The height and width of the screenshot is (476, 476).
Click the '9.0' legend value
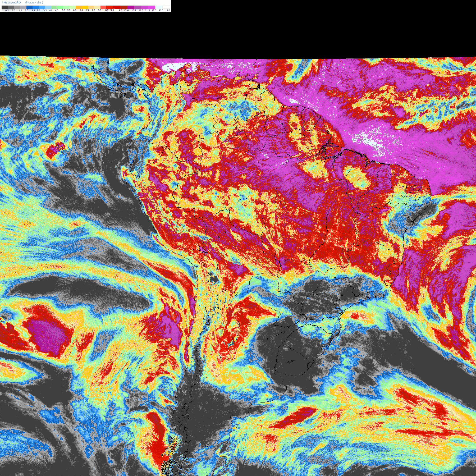point(112,10)
